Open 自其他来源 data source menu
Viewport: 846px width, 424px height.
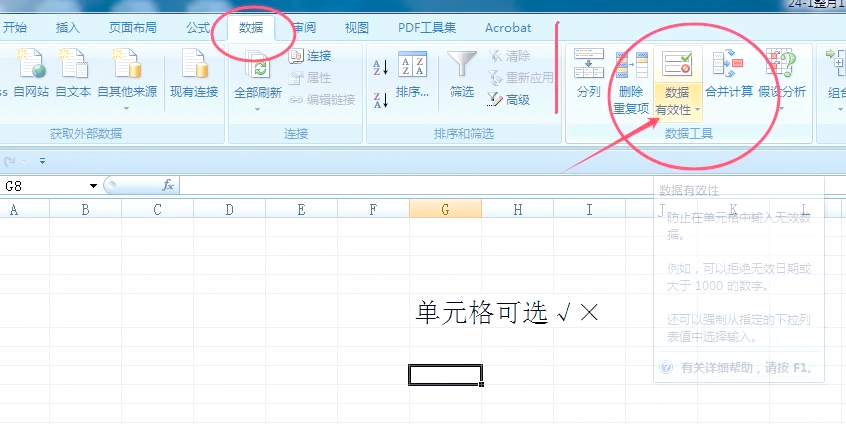point(127,79)
